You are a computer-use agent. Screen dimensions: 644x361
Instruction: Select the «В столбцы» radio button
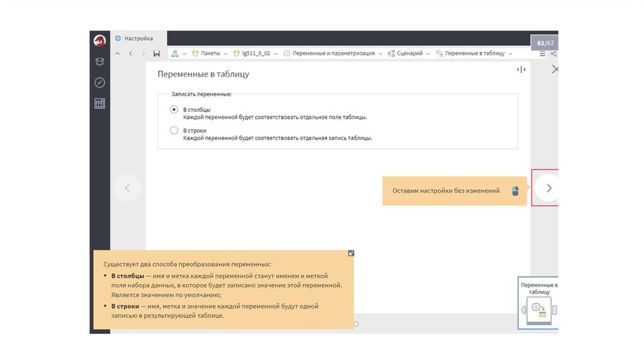(174, 109)
